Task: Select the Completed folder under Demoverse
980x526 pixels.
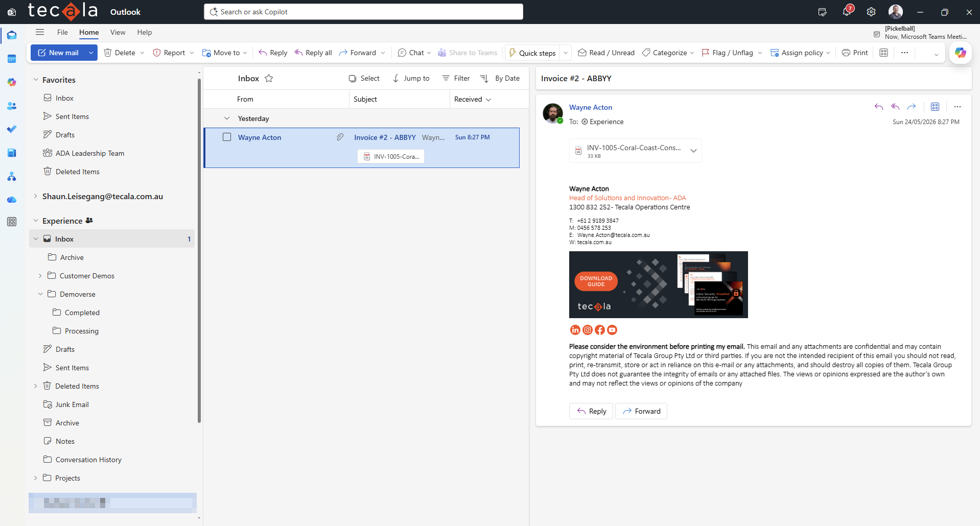Action: [82, 313]
